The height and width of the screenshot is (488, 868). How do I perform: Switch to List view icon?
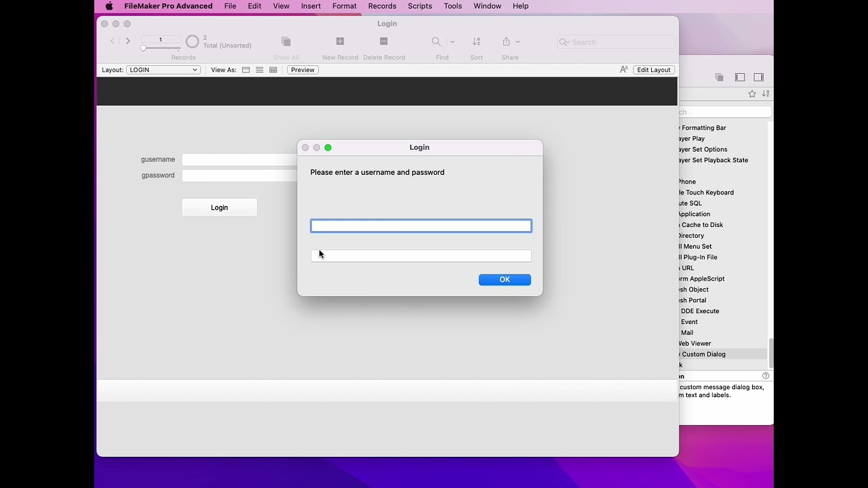click(x=259, y=70)
